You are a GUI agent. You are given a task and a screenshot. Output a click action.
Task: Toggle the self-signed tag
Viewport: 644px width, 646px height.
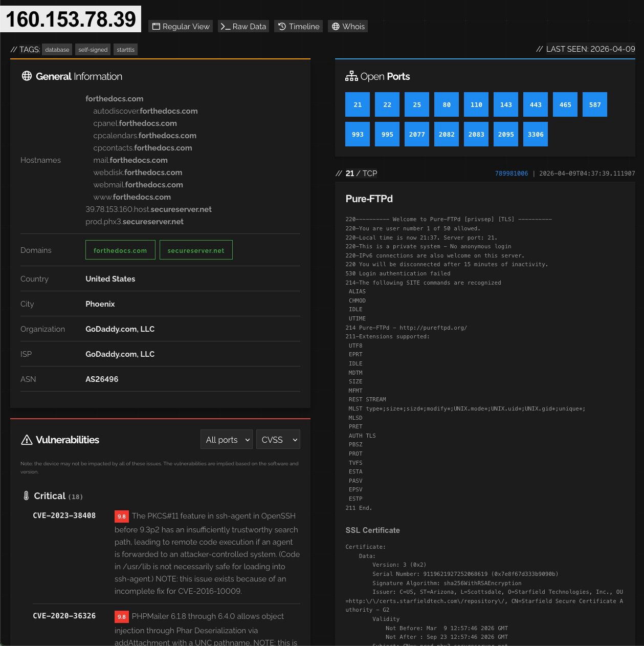point(93,49)
